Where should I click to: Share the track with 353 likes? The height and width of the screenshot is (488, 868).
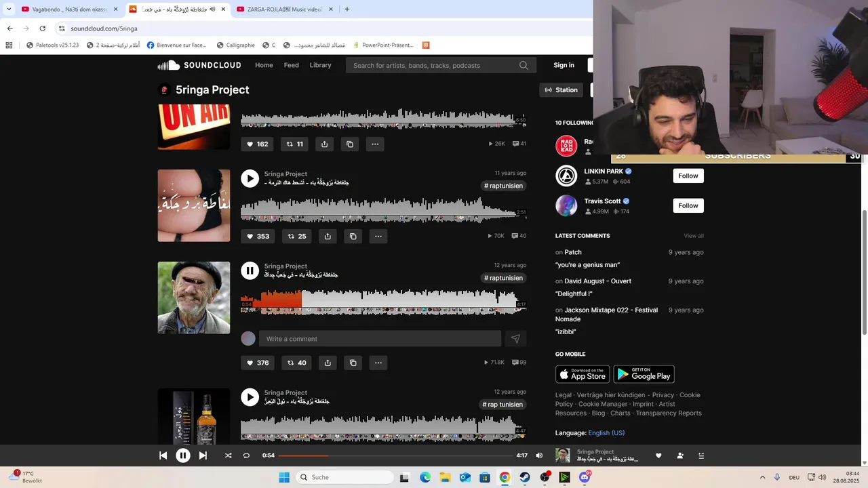pyautogui.click(x=328, y=236)
